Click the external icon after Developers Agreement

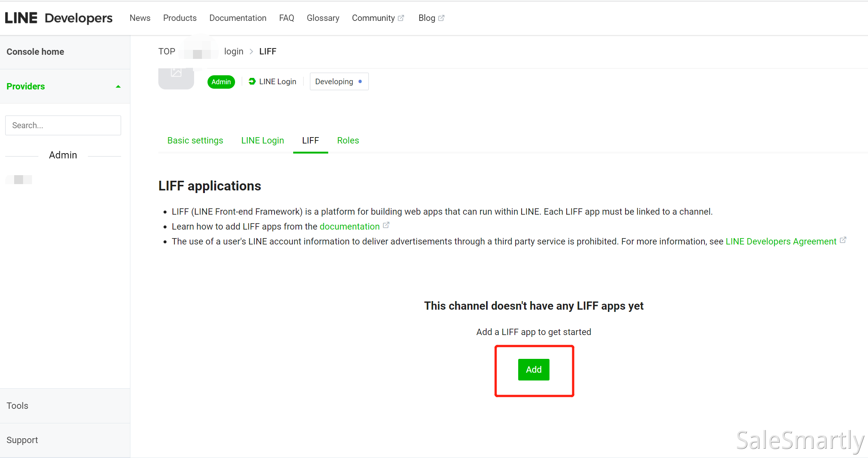pos(843,240)
